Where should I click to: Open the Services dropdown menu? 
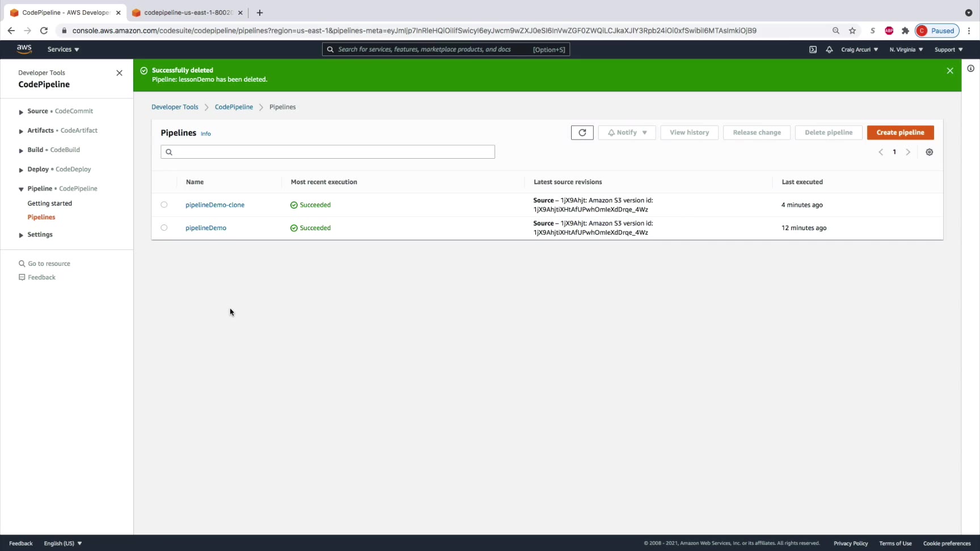[64, 49]
